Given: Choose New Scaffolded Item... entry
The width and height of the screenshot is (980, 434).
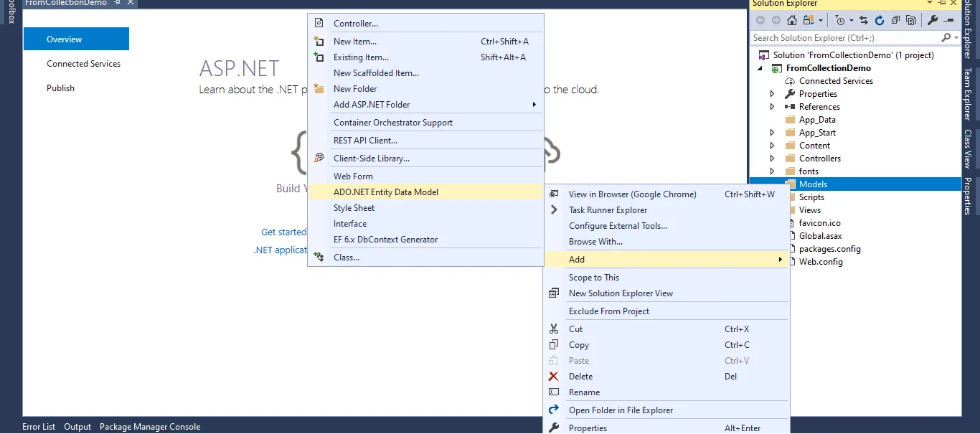Looking at the screenshot, I should coord(425,73).
